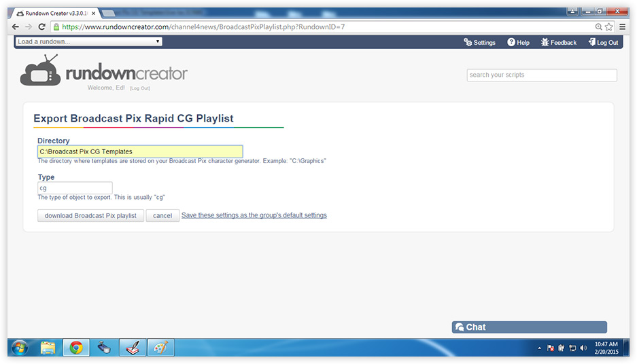Viewport: 637px width, 364px height.
Task: Open the Help page
Action: [x=518, y=42]
